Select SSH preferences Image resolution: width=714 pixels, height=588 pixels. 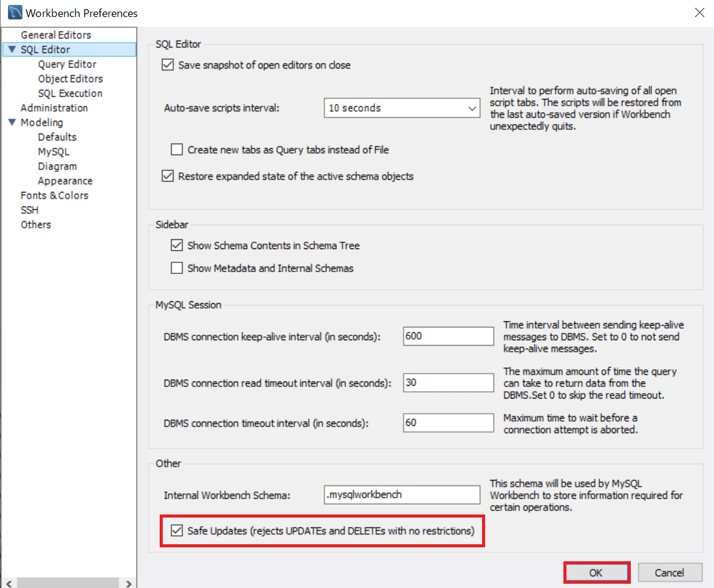point(29,210)
